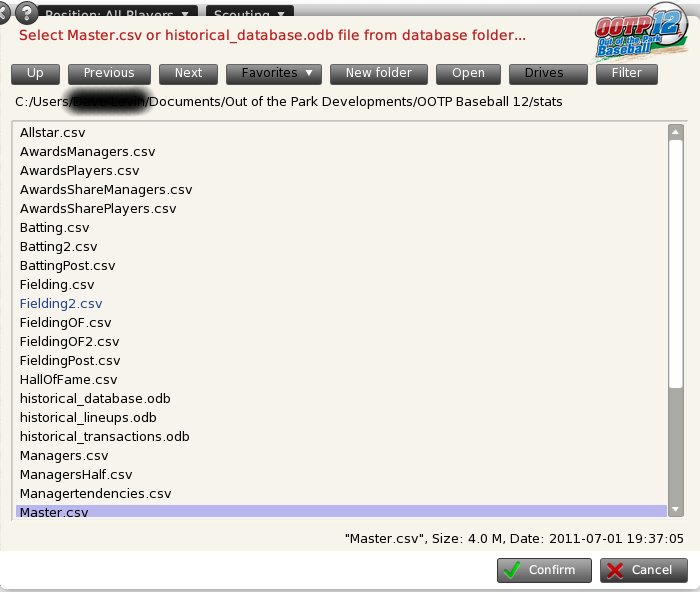Select Fielding.csv file
700x592 pixels.
341,284
